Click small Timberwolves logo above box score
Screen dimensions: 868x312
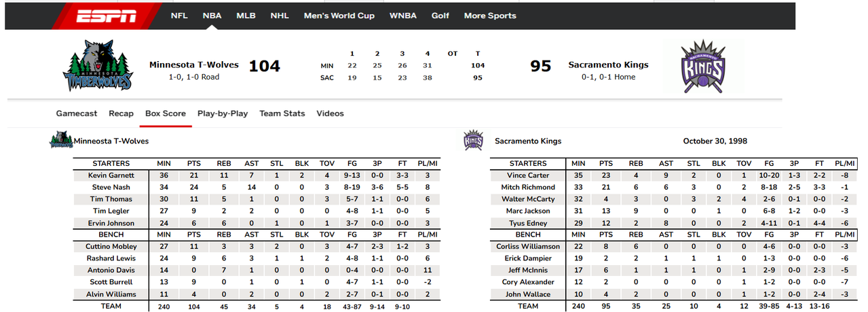pyautogui.click(x=61, y=141)
